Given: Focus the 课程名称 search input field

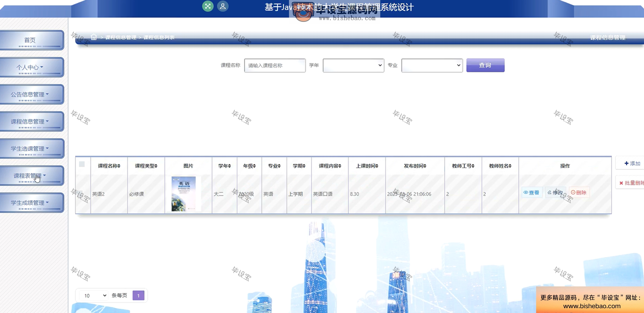Looking at the screenshot, I should [275, 65].
